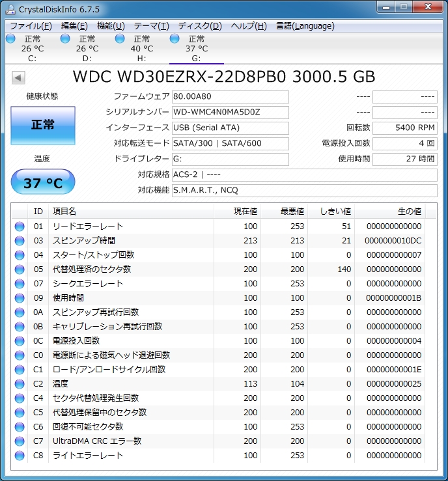The image size is (448, 481).
Task: Open the 言語(Language) menu
Action: (x=305, y=26)
